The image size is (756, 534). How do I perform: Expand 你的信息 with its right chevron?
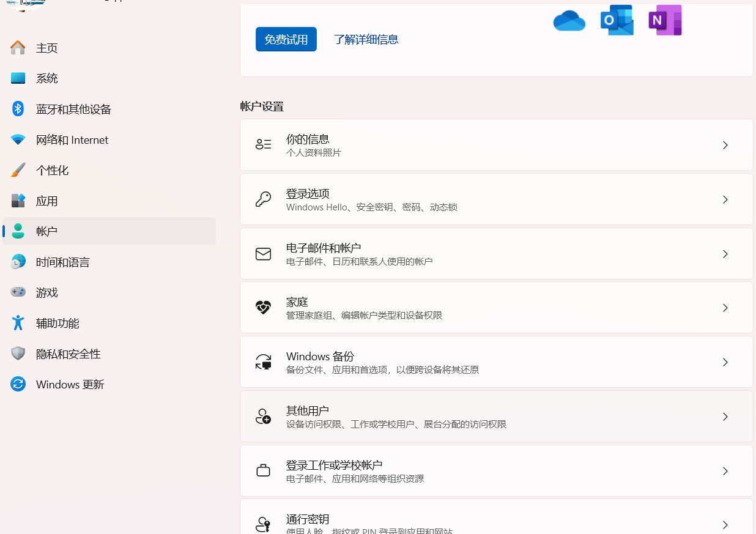[x=725, y=145]
